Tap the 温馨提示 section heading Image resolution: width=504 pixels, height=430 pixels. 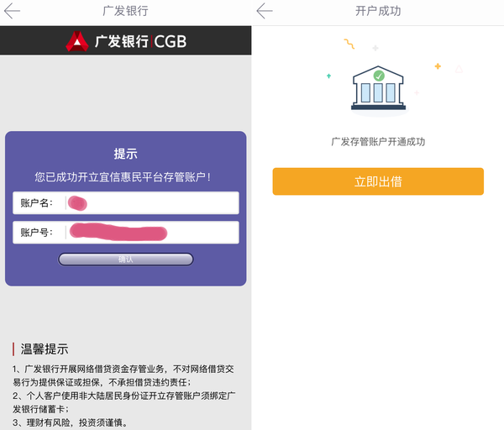coord(45,349)
